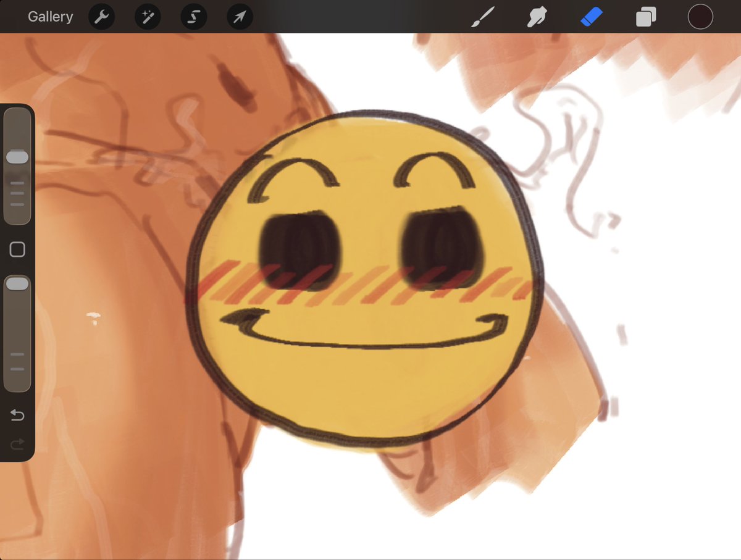Open the Layers panel icon
The height and width of the screenshot is (560, 741).
[x=645, y=17]
